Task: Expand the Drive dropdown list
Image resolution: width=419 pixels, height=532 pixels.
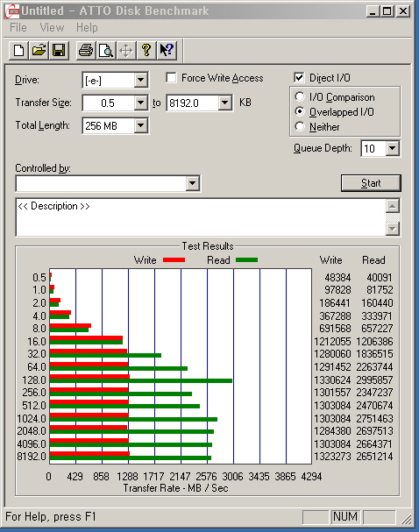Action: click(x=140, y=81)
